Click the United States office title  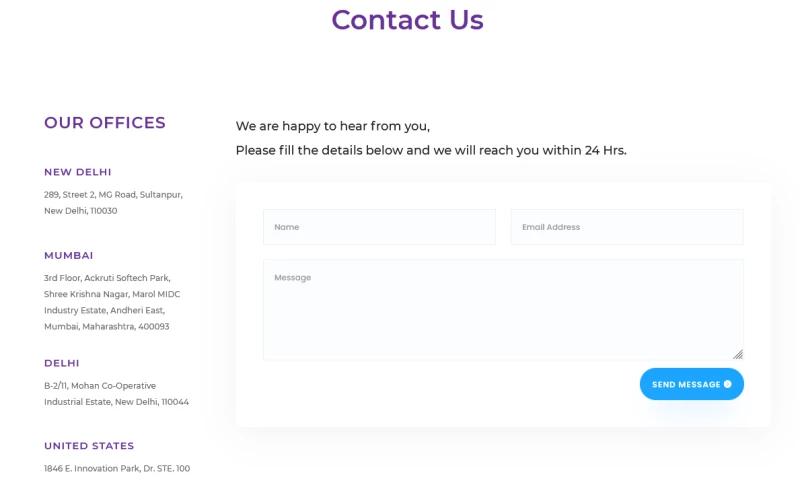(89, 446)
